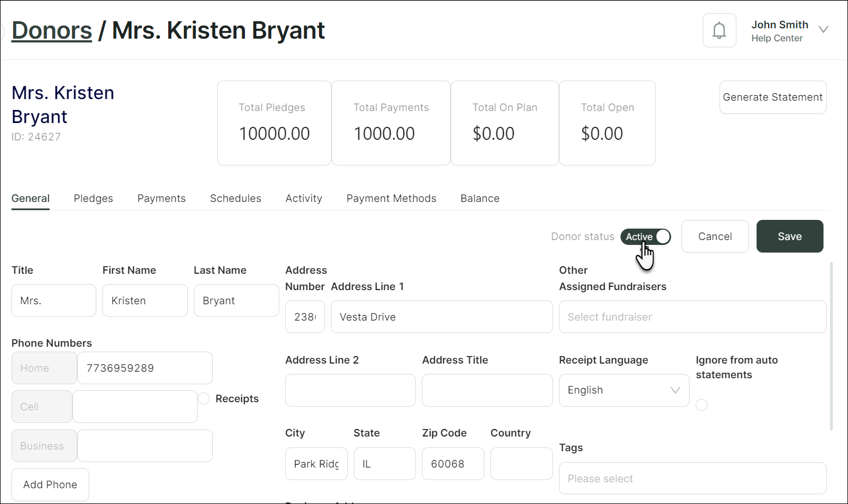Screen dimensions: 848x504
Task: Toggle the Donor status Active switch
Action: [646, 237]
